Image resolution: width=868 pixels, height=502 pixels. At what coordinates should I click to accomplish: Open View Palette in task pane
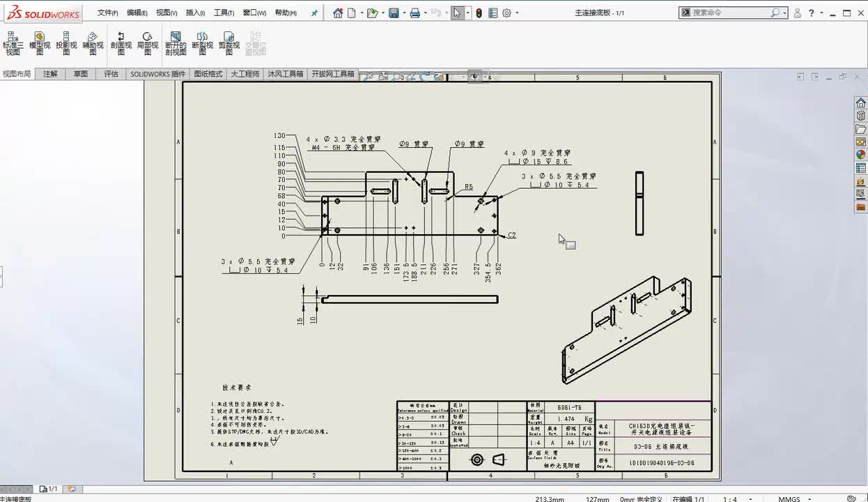[861, 142]
